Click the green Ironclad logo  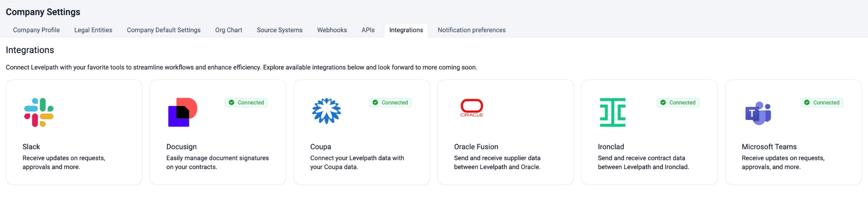click(x=612, y=112)
